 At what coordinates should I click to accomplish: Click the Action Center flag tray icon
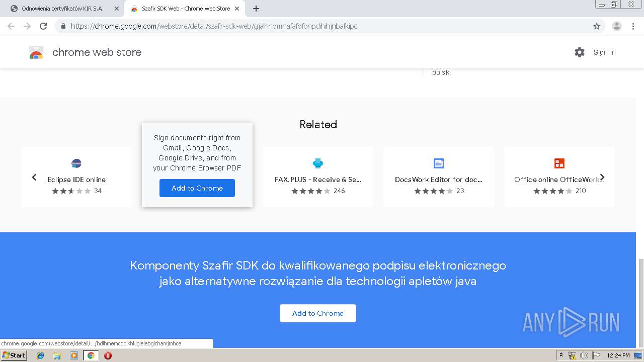click(596, 355)
